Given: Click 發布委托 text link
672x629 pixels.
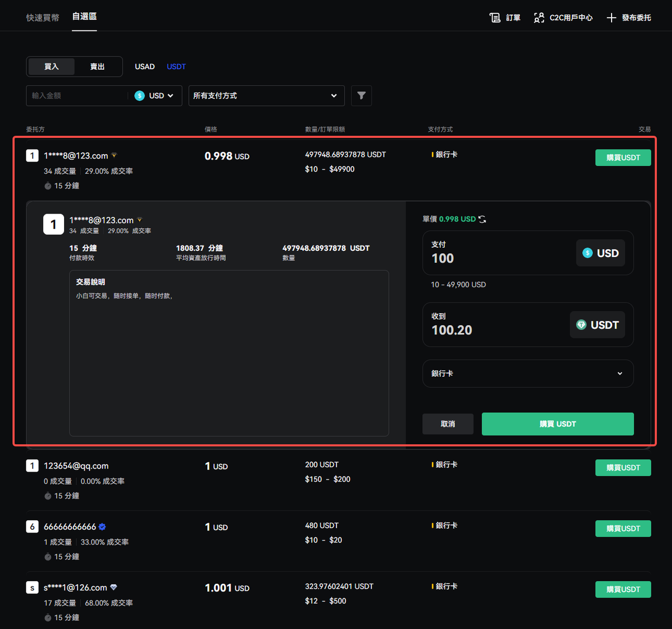Looking at the screenshot, I should tap(636, 18).
